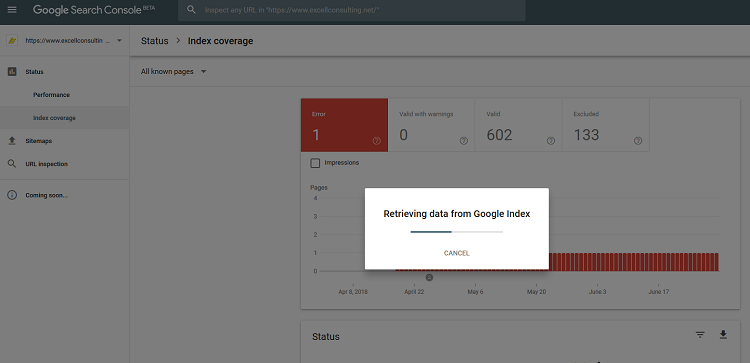This screenshot has width=750, height=363.
Task: Click the download icon in Status section
Action: coord(723,334)
